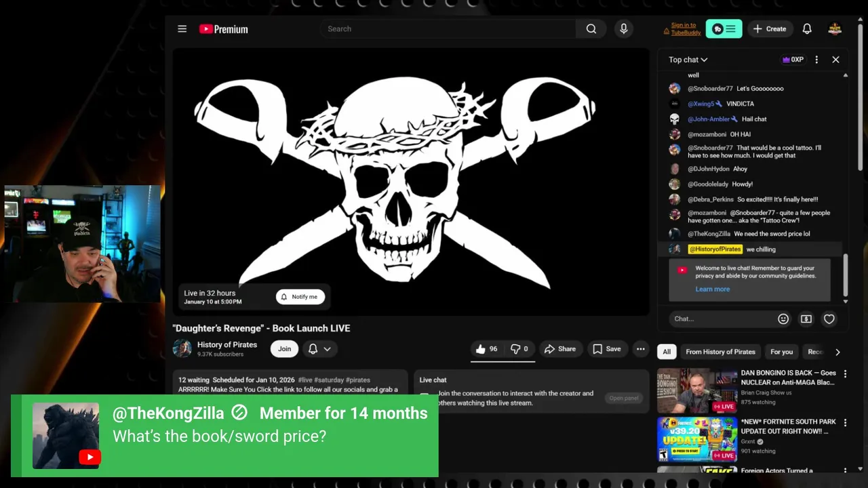This screenshot has width=868, height=488.
Task: Dislike the video with thumbs down
Action: pyautogui.click(x=519, y=349)
